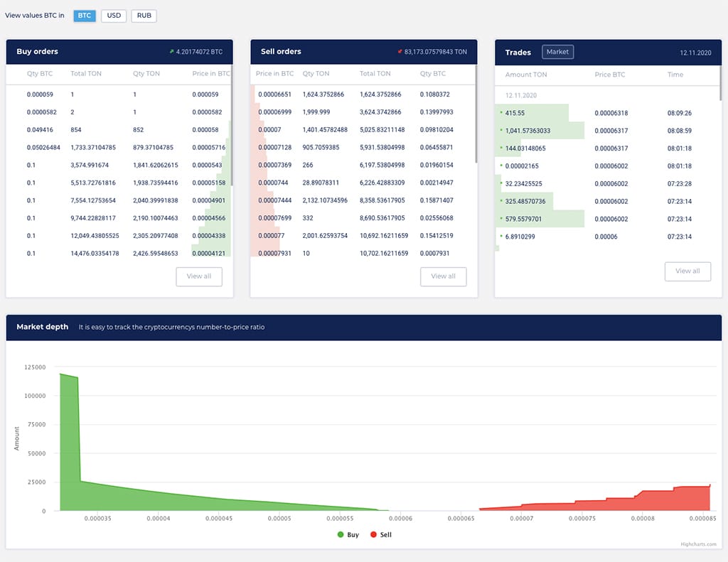Click trade amount 325.48570736
The width and height of the screenshot is (728, 562).
tap(525, 201)
